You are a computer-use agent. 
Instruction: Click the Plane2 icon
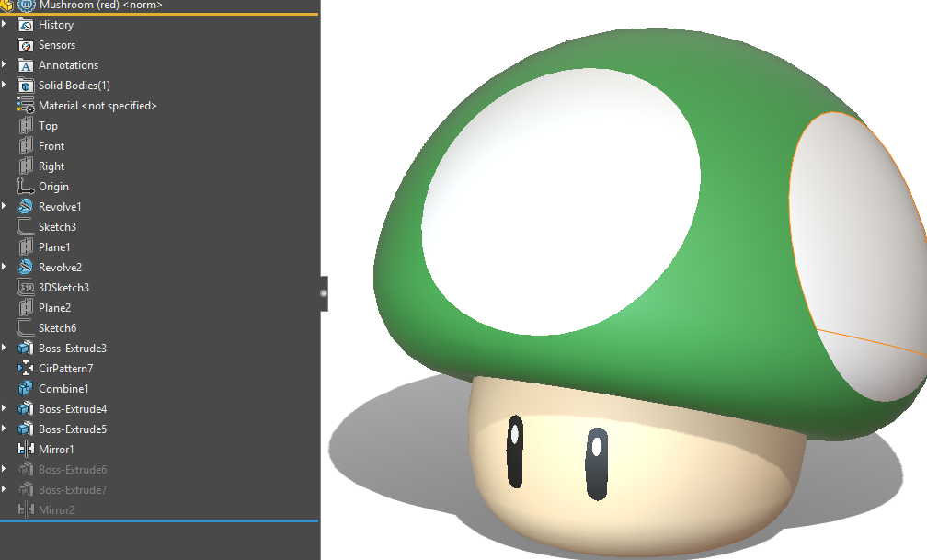point(26,307)
